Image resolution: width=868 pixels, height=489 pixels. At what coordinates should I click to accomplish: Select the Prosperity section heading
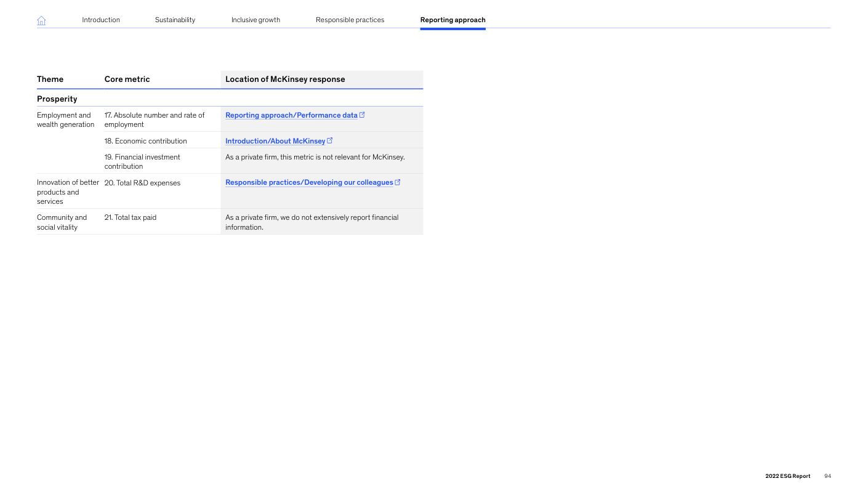(x=57, y=99)
